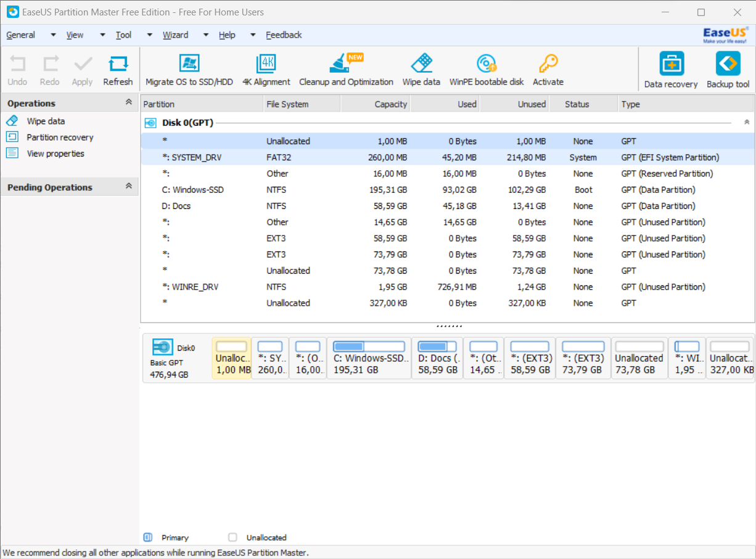Image resolution: width=756 pixels, height=559 pixels.
Task: Sort by the File System column header
Action: (x=302, y=104)
